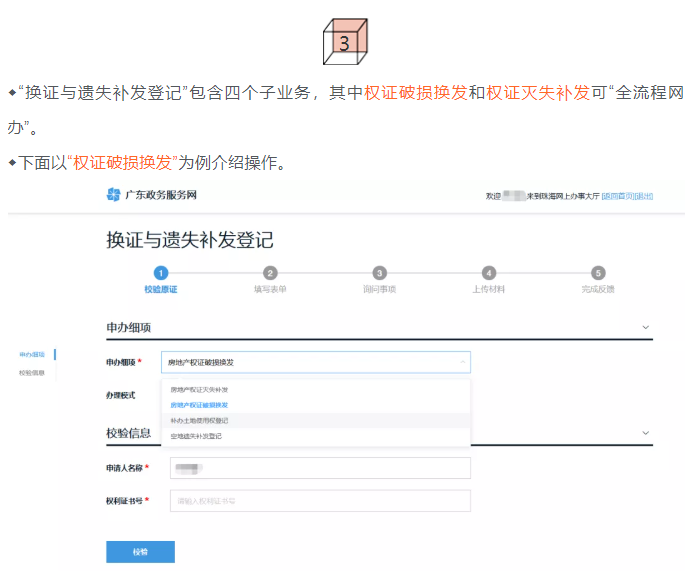The width and height of the screenshot is (693, 578).
Task: Pick 宗地遗失补发登记 from the list
Action: pos(196,436)
